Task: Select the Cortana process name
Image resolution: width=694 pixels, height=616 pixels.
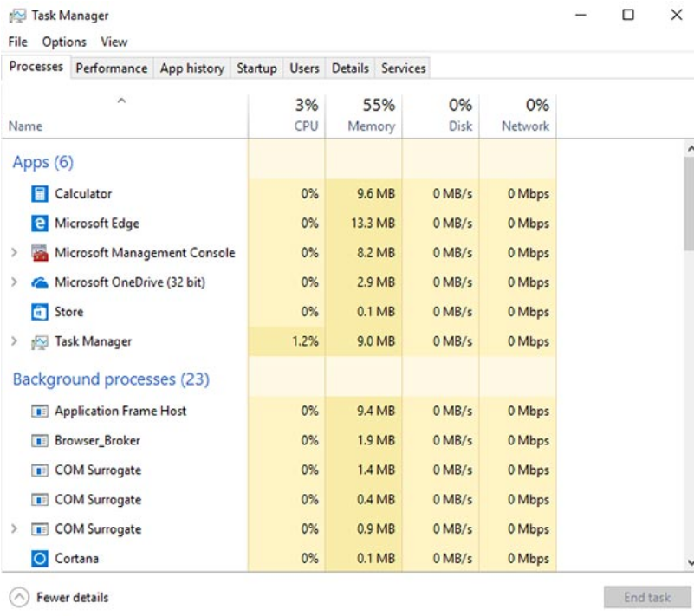Action: click(x=76, y=559)
